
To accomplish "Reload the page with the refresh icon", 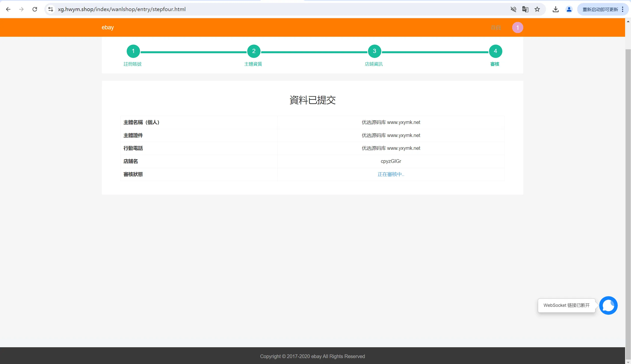I will 35,9.
